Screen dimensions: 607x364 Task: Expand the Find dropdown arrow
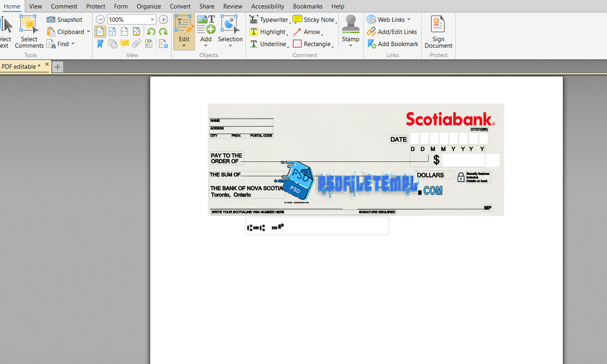[73, 44]
